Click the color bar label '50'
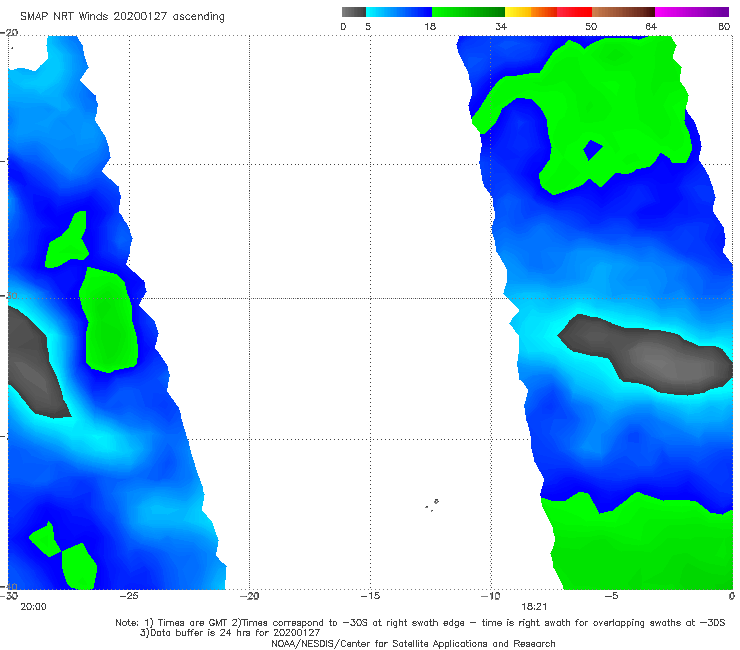740x650 pixels. click(x=591, y=27)
